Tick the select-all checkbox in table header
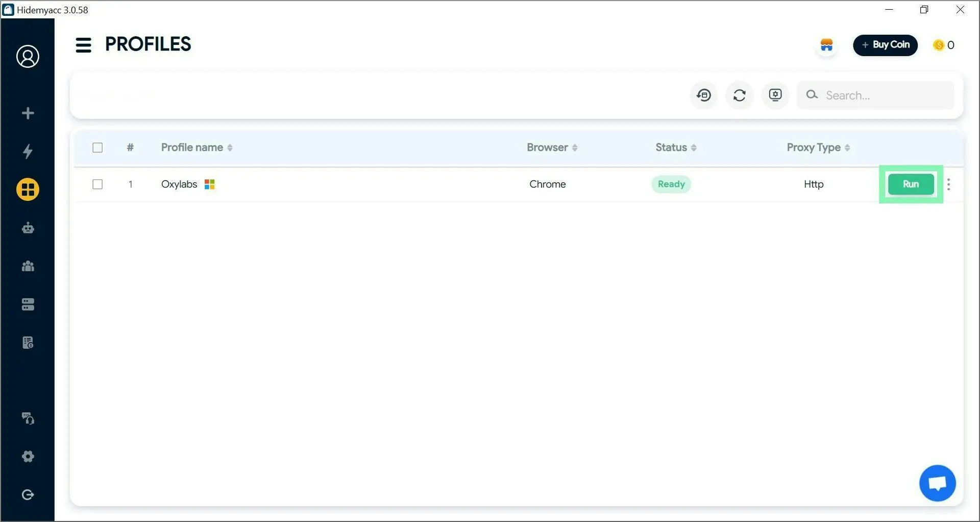The height and width of the screenshot is (522, 980). pyautogui.click(x=97, y=148)
